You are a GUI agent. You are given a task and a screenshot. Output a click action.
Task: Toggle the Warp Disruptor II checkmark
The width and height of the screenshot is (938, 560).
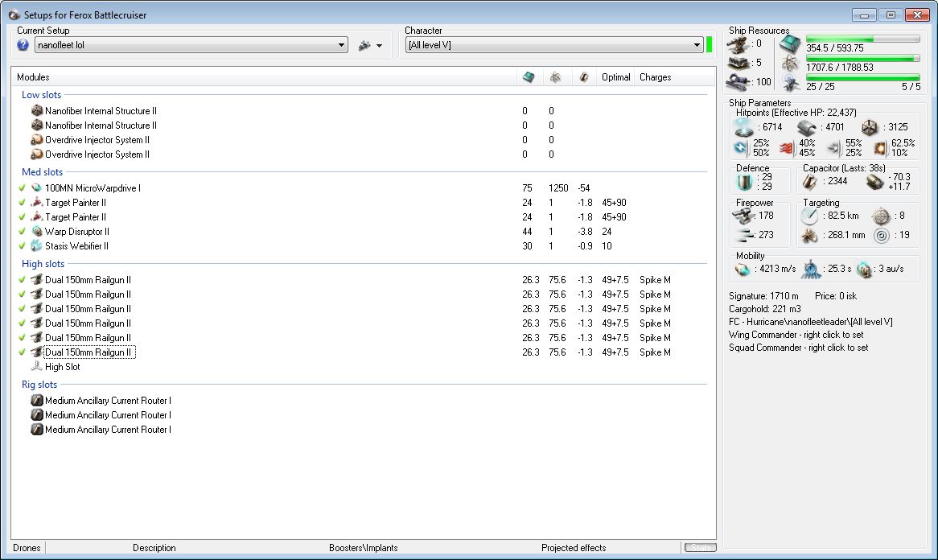[x=23, y=231]
